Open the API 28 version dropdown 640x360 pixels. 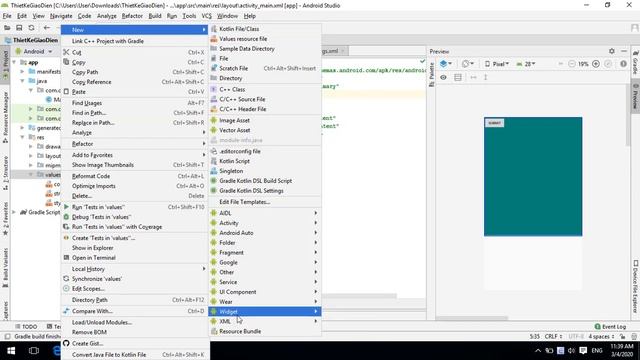pyautogui.click(x=526, y=64)
